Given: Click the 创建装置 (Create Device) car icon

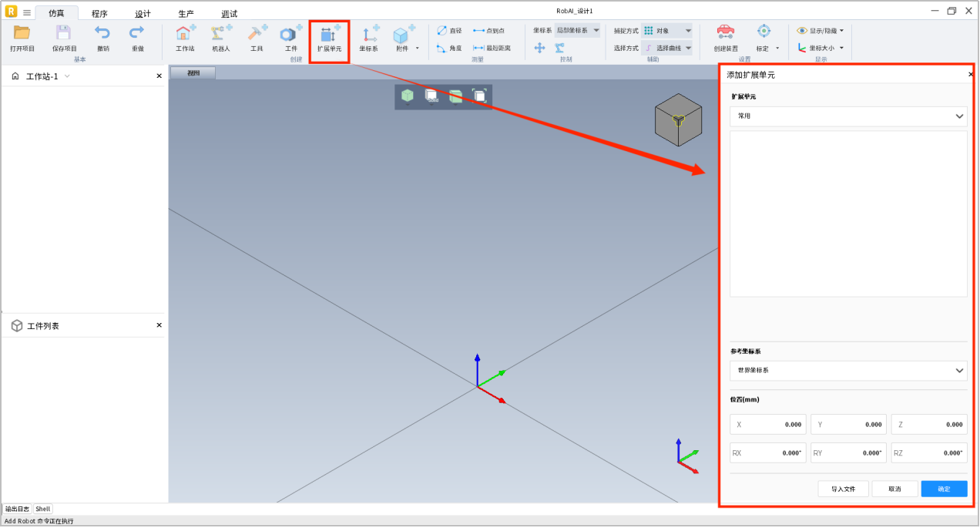Looking at the screenshot, I should pyautogui.click(x=725, y=32).
